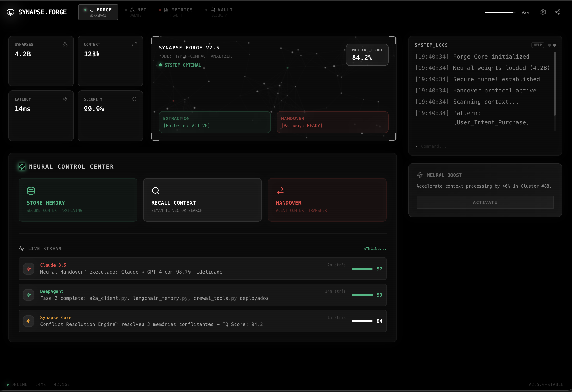Select the Recall Context search card
Screen dimensions: 572x392
202,200
